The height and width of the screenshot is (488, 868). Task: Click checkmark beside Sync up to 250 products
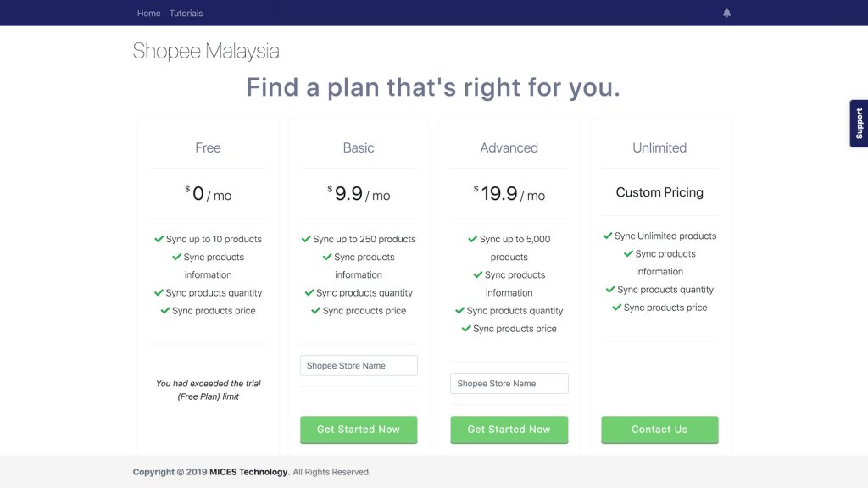tap(306, 239)
